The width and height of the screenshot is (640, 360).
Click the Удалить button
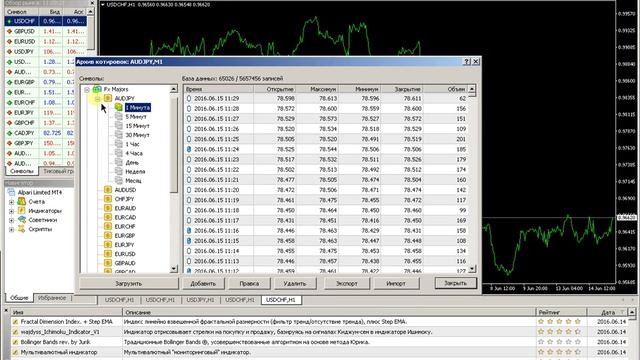pos(295,283)
